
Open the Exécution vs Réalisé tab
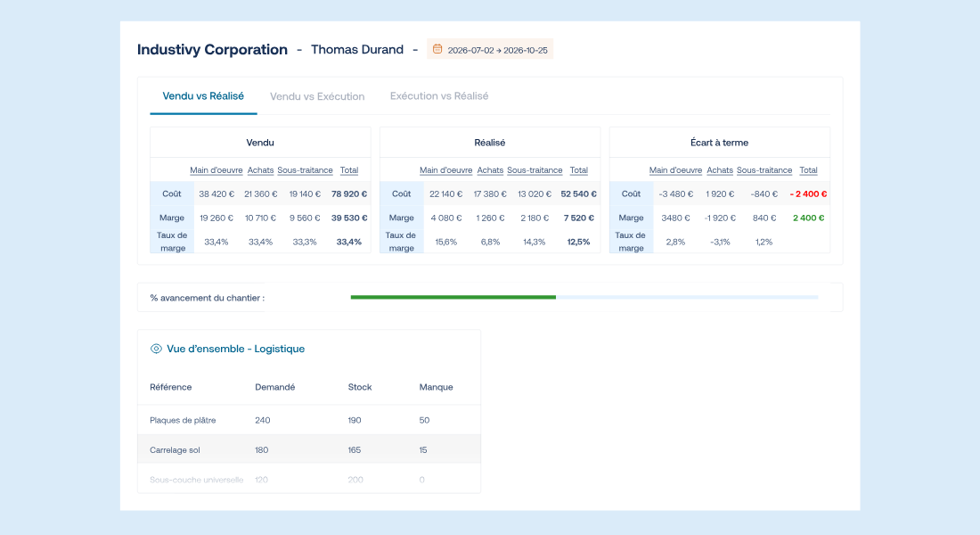439,95
